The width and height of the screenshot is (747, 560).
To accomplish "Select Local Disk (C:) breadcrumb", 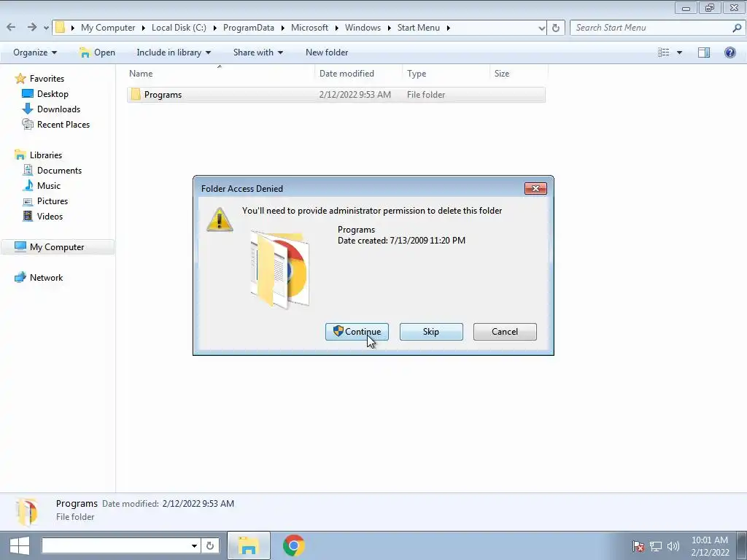I will pos(179,28).
